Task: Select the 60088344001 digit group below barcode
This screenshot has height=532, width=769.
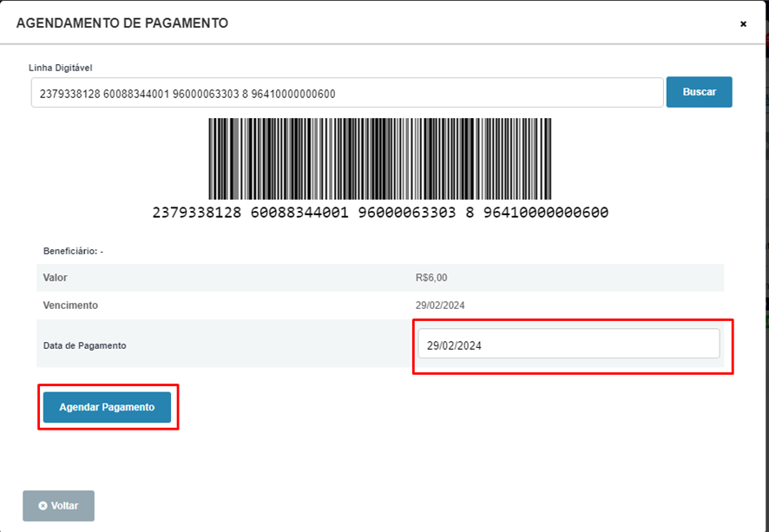Action: click(299, 213)
